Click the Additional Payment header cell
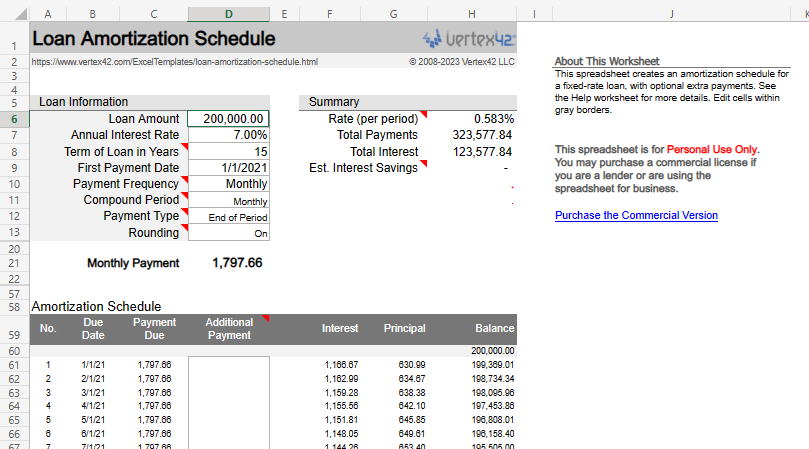Screen dimensions: 809x449 [229, 329]
